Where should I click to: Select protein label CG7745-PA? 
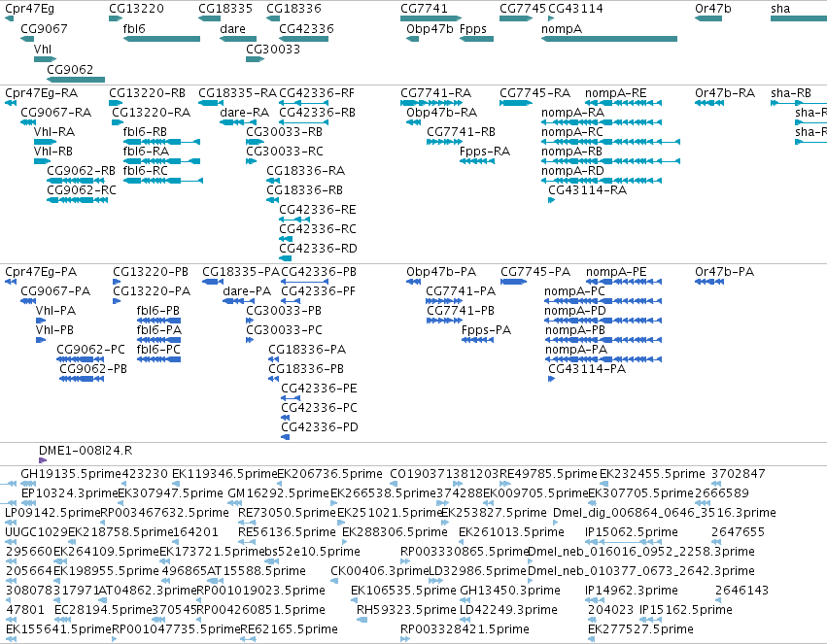pos(534,272)
